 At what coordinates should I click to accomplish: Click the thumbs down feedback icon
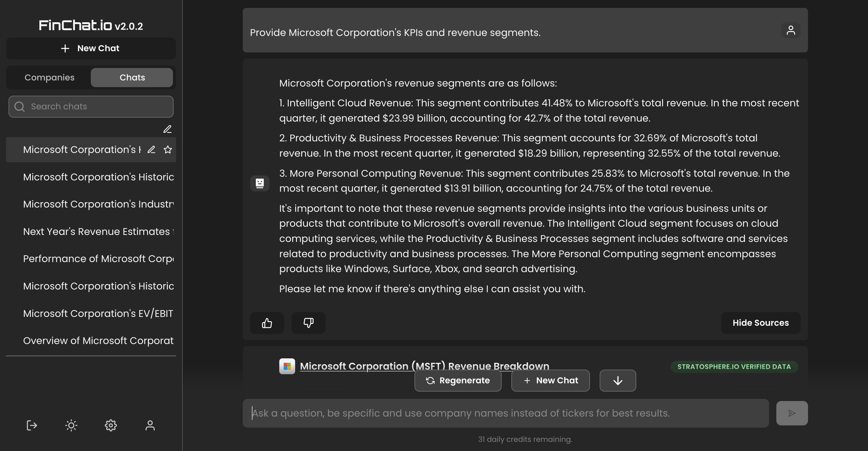click(308, 322)
